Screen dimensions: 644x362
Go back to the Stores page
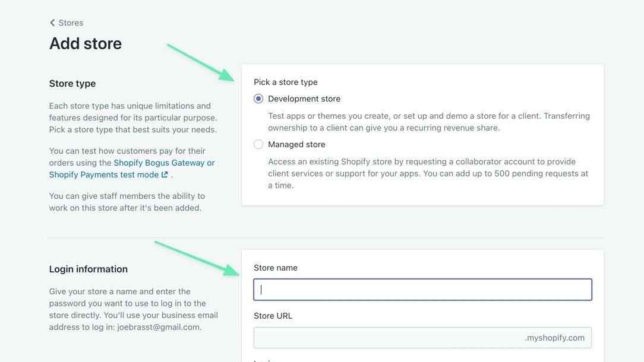click(70, 23)
